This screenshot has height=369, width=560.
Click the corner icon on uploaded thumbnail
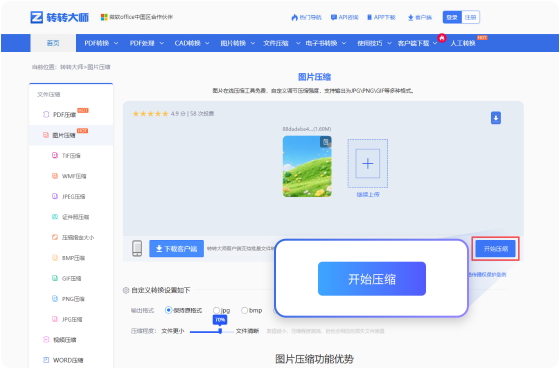(326, 142)
